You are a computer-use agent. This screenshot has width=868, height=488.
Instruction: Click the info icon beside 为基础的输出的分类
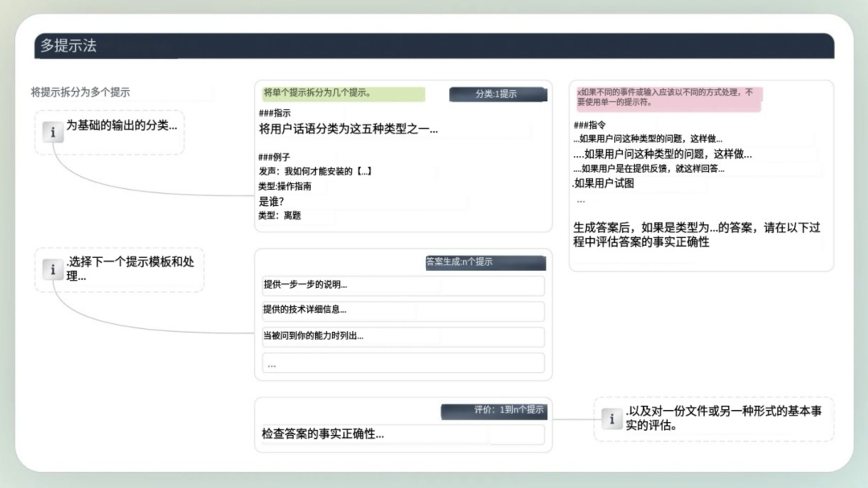pyautogui.click(x=53, y=132)
